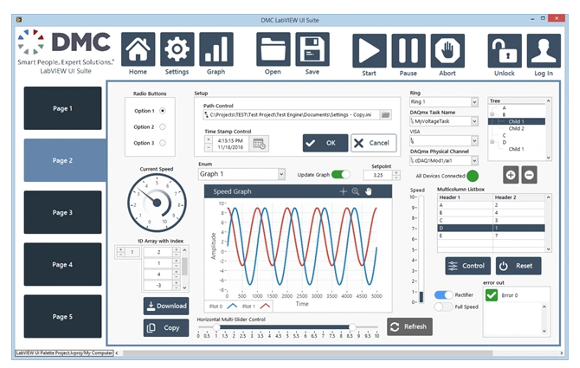Switch to Page 3 tab
Image resolution: width=580 pixels, height=368 pixels.
coord(63,212)
